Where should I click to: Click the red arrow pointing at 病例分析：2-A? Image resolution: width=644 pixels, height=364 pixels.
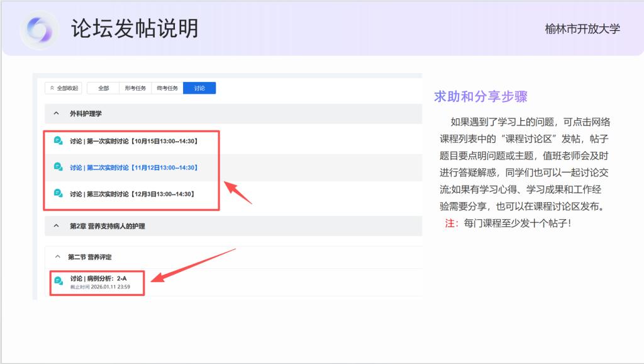tap(192, 264)
